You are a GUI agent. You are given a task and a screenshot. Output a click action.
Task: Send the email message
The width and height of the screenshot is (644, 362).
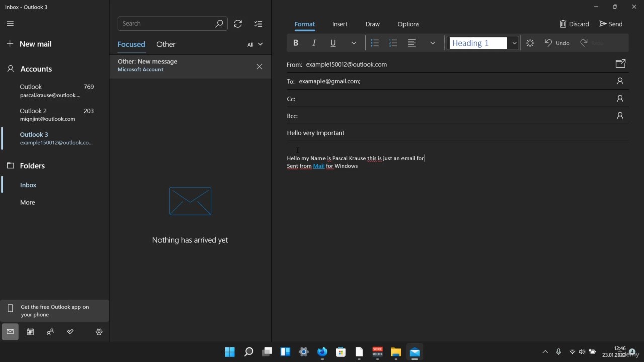(611, 24)
